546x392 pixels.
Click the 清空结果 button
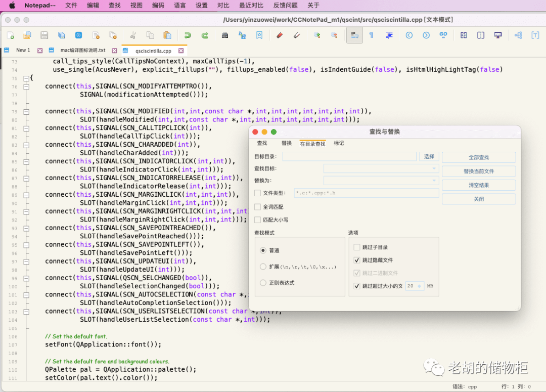(x=479, y=185)
